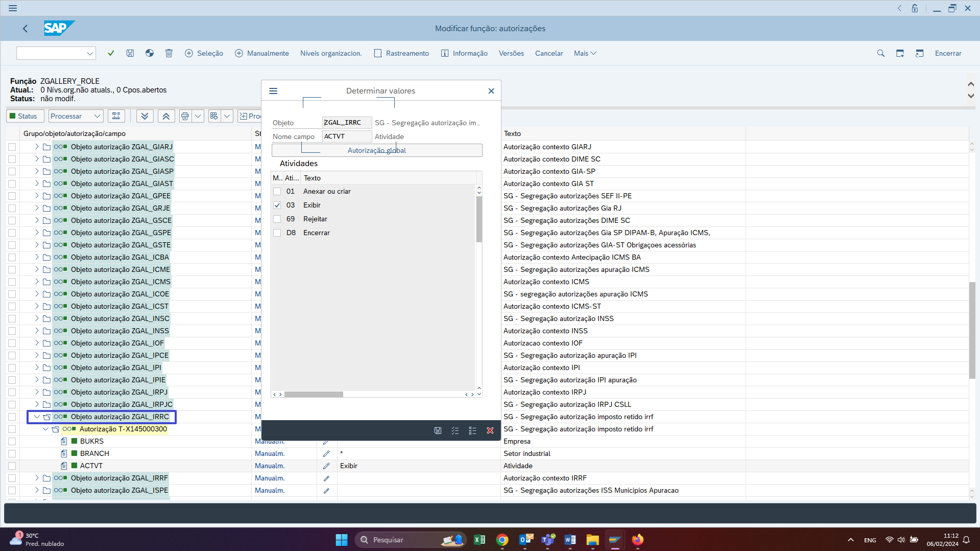
Task: Click the search magnifier icon in SAP toolbar
Action: click(881, 53)
